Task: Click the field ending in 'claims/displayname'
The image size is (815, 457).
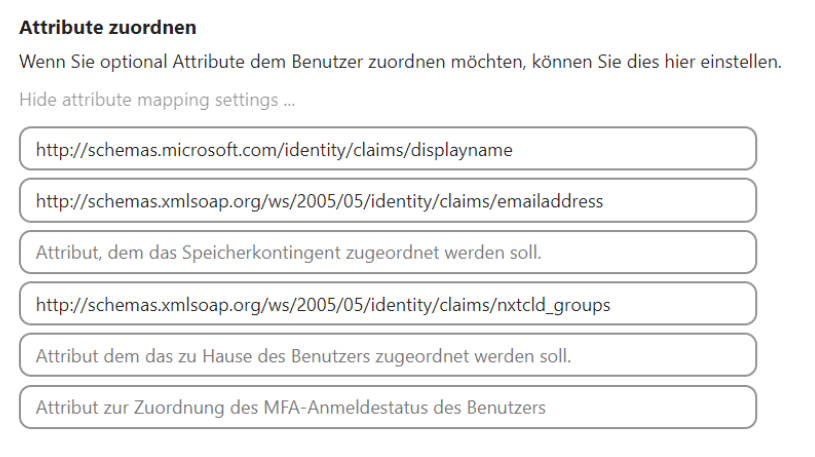Action: point(387,149)
